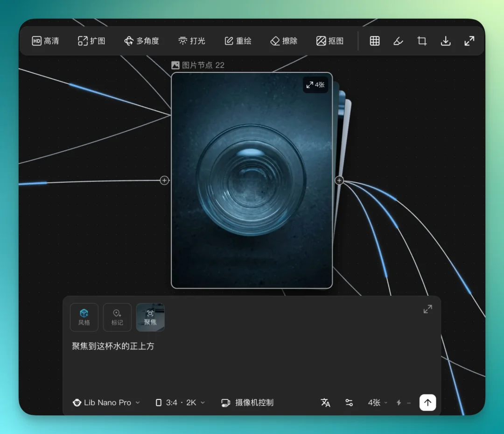Open the 抠图 cutout tool
Image resolution: width=504 pixels, height=434 pixels.
(x=329, y=41)
